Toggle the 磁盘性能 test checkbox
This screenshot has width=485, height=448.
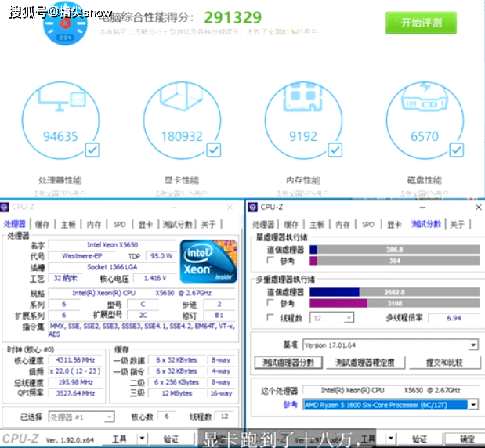tap(457, 150)
